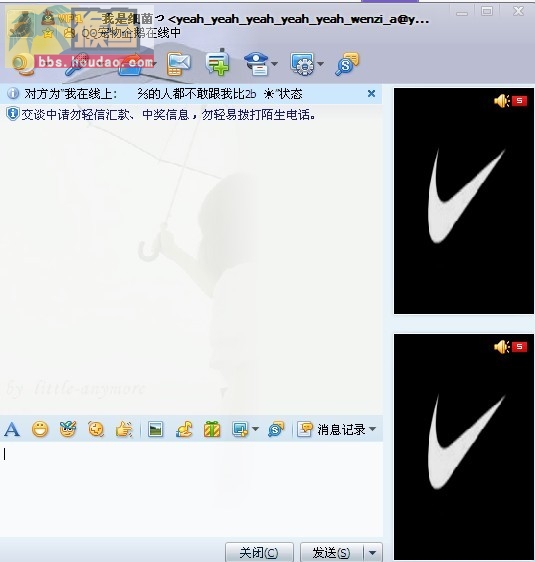535x562 pixels.
Task: Click the upper QQ show swoosh image
Action: point(464,201)
